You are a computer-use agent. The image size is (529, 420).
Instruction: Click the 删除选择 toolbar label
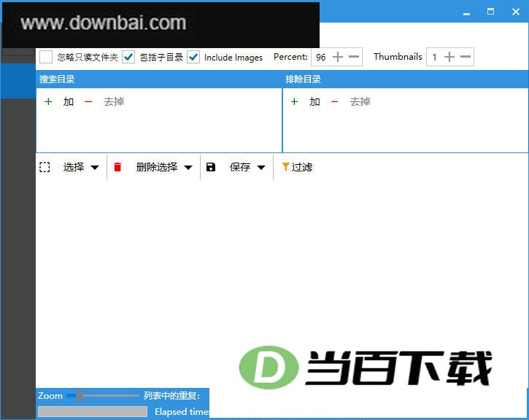click(x=157, y=167)
